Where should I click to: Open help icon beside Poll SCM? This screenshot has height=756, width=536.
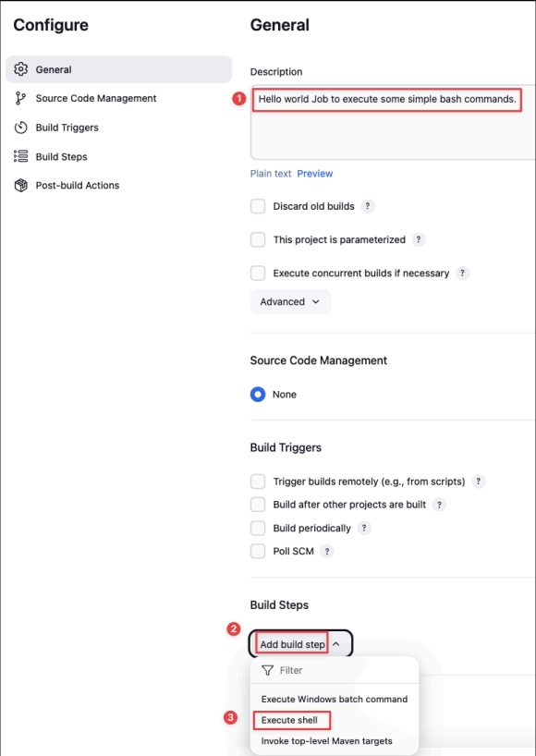pos(327,551)
